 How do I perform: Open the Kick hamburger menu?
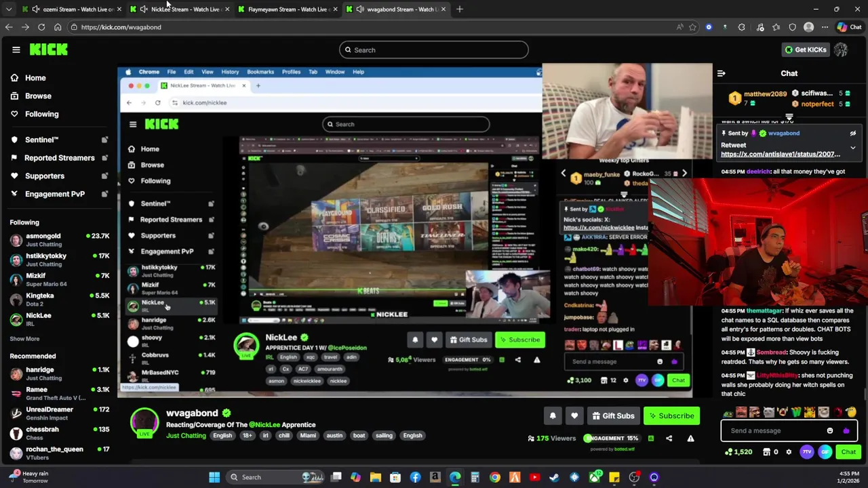pos(16,49)
